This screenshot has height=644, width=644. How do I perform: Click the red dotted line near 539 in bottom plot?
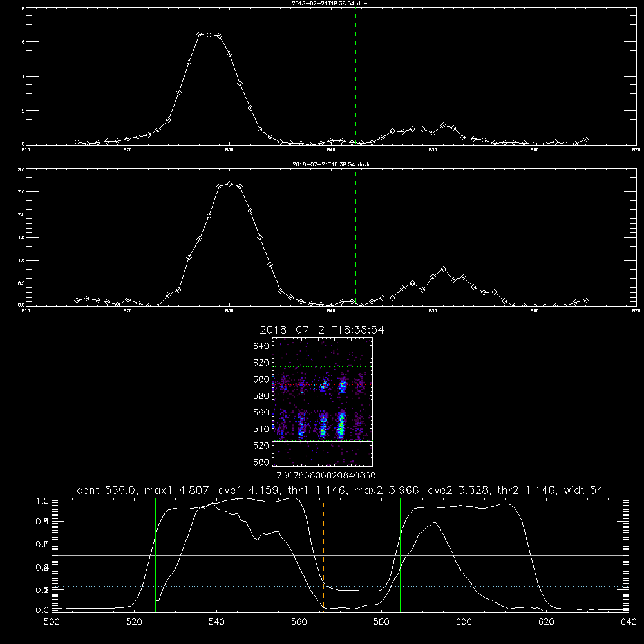tap(213, 554)
